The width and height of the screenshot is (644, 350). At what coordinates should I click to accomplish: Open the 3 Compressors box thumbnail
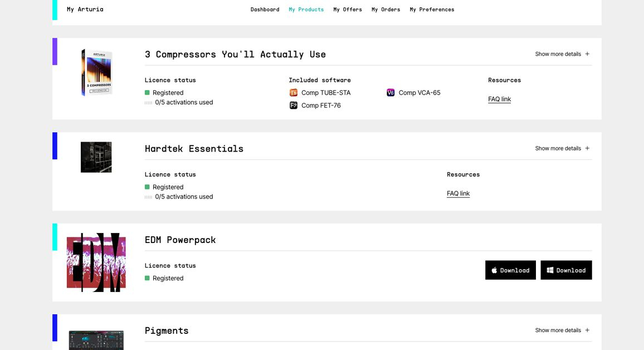coord(96,72)
